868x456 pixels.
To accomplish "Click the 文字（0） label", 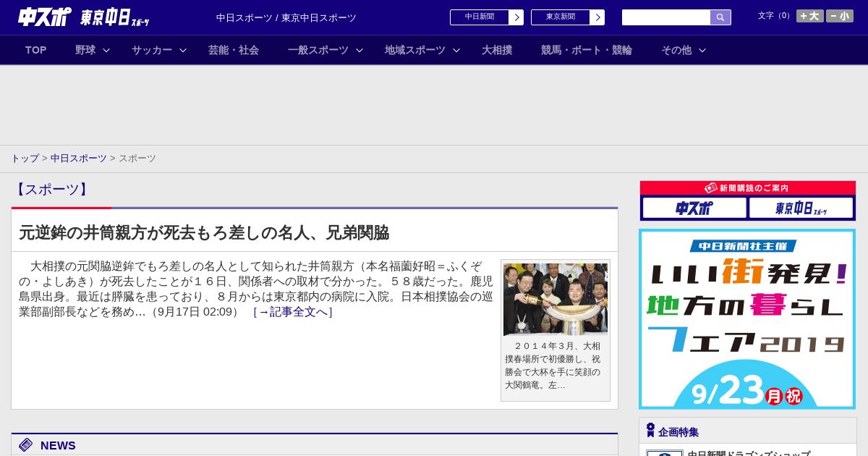I will click(x=775, y=15).
